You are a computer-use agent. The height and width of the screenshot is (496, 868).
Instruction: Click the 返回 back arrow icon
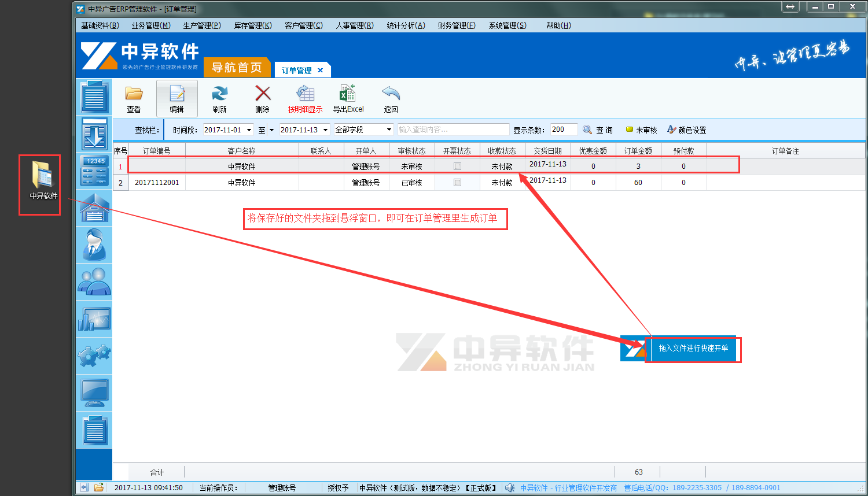click(391, 94)
